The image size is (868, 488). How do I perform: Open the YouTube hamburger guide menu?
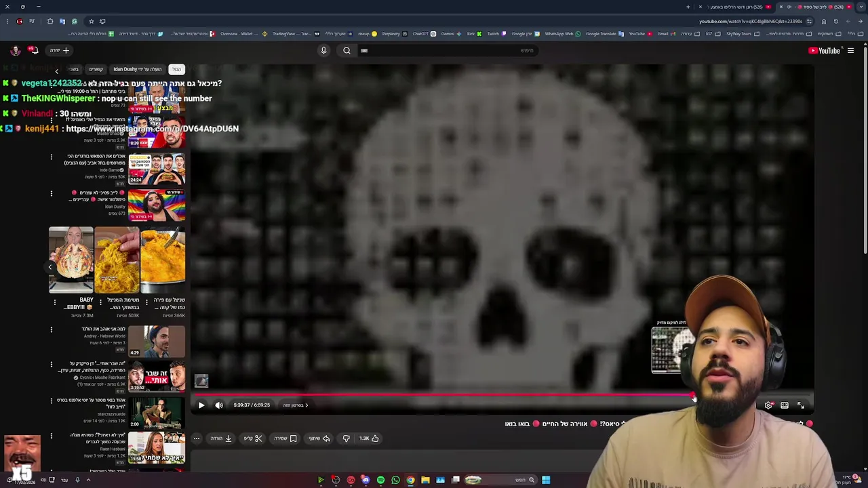click(x=850, y=50)
